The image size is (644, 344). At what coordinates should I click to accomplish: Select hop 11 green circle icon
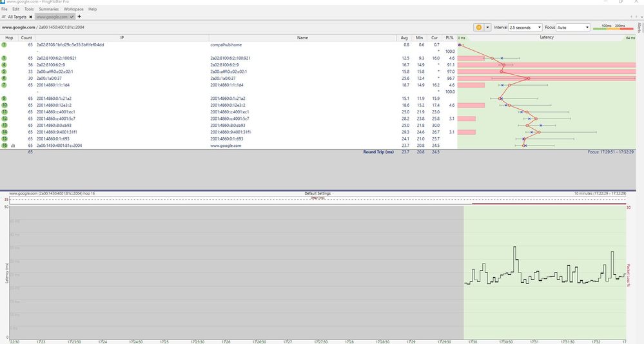click(x=4, y=112)
